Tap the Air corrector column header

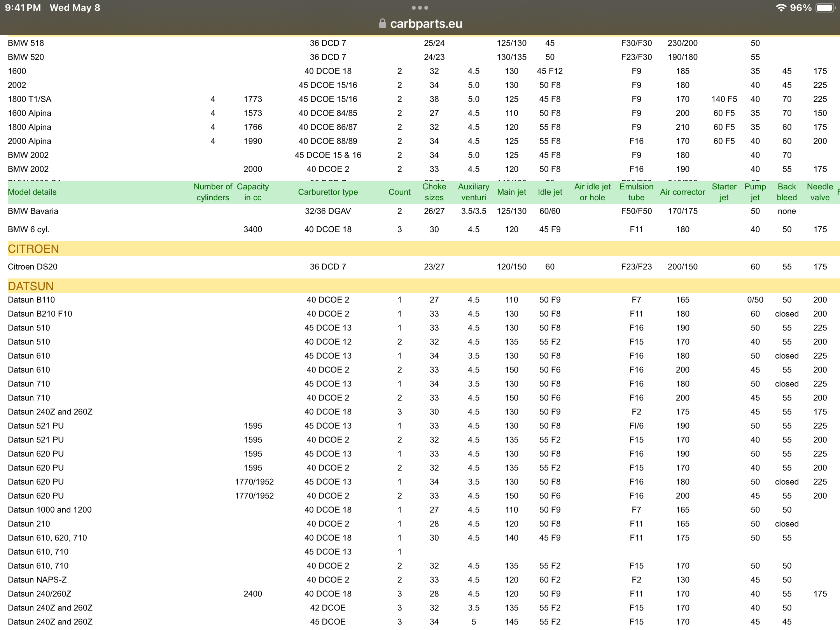coord(682,192)
